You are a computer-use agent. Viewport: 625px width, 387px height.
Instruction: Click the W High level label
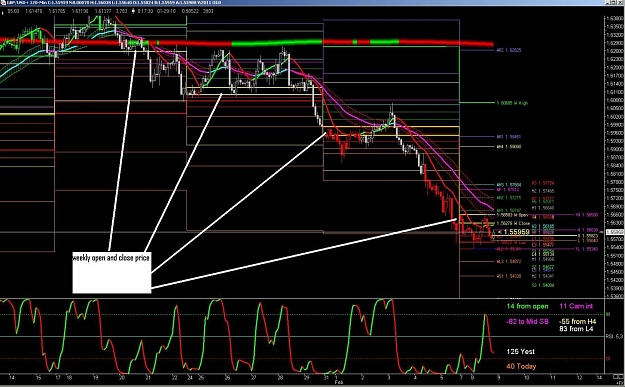(512, 103)
